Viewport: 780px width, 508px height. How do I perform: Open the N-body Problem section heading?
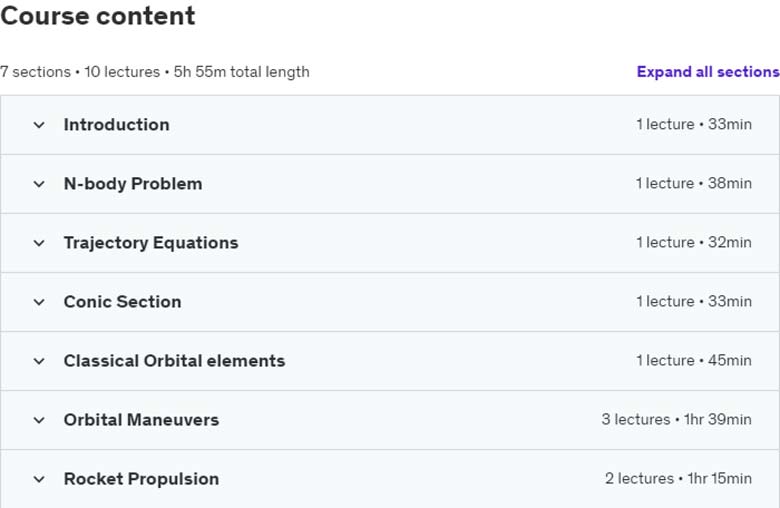tap(133, 184)
